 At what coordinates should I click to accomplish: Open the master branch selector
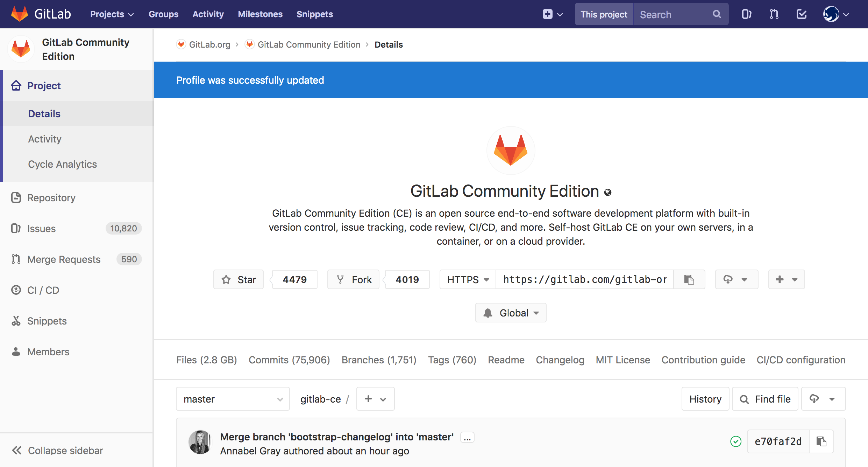coord(233,399)
